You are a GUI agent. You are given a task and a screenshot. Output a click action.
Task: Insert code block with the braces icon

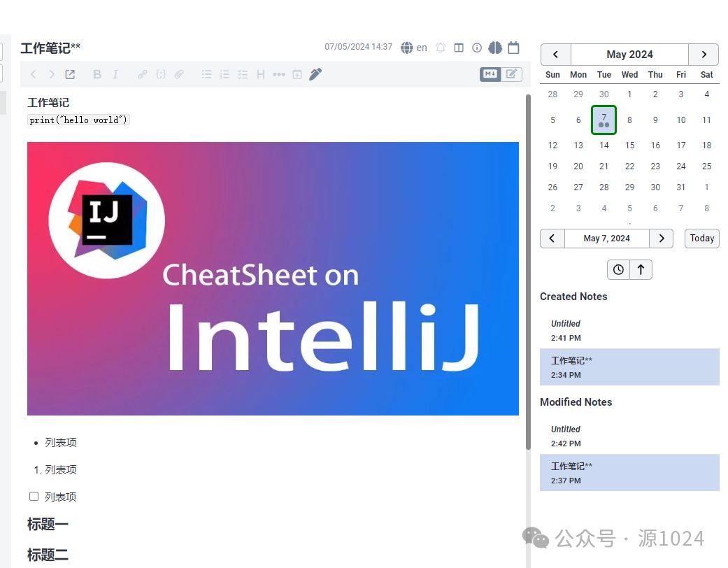click(x=161, y=74)
